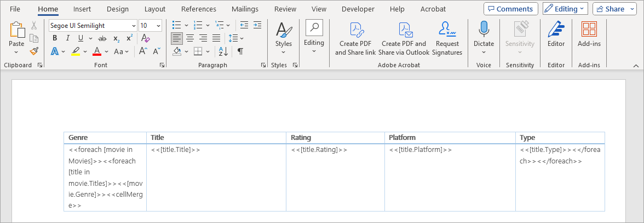Click the Editing mode button

click(x=565, y=9)
